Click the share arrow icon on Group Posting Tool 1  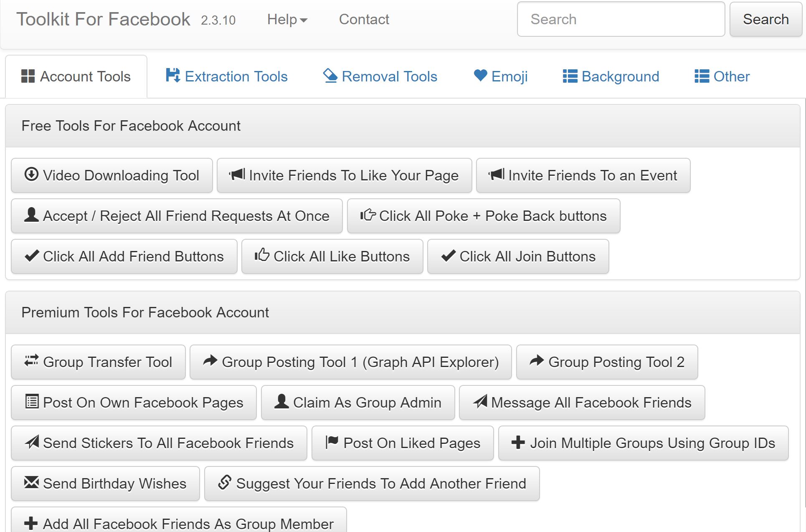[210, 361]
